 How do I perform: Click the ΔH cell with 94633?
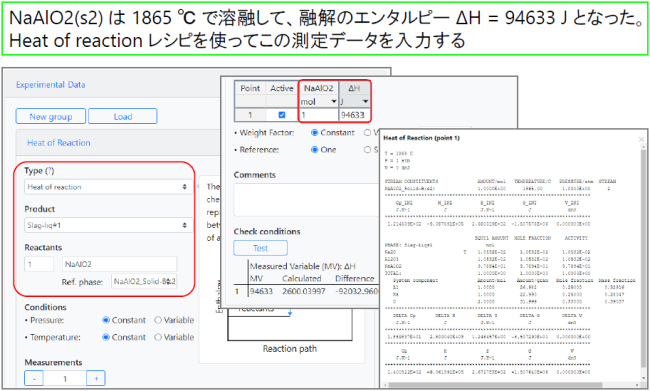[x=354, y=115]
